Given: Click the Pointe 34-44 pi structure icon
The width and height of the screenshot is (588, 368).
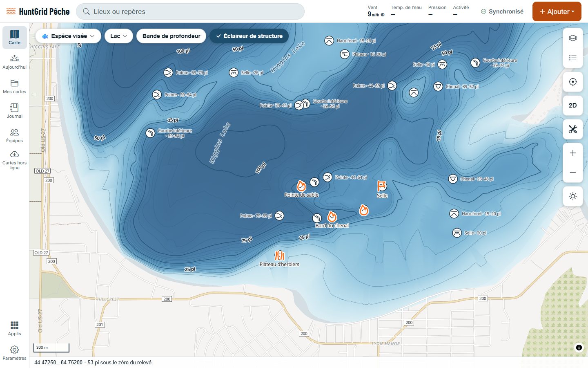Looking at the screenshot, I should point(299,105).
